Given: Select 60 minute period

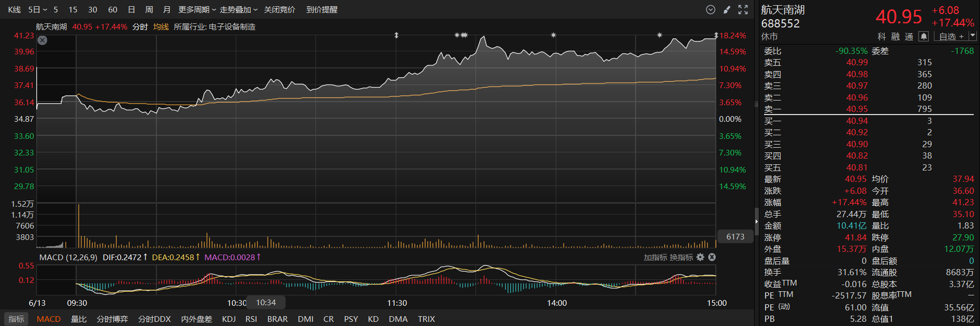Looking at the screenshot, I should pyautogui.click(x=113, y=10).
